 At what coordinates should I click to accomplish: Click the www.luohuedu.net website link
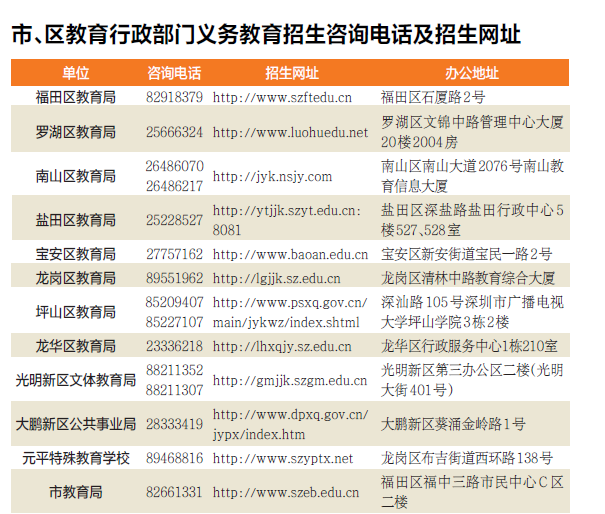click(x=290, y=132)
